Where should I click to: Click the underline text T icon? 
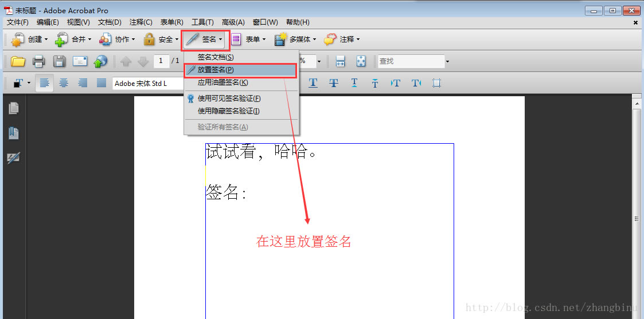[x=313, y=83]
